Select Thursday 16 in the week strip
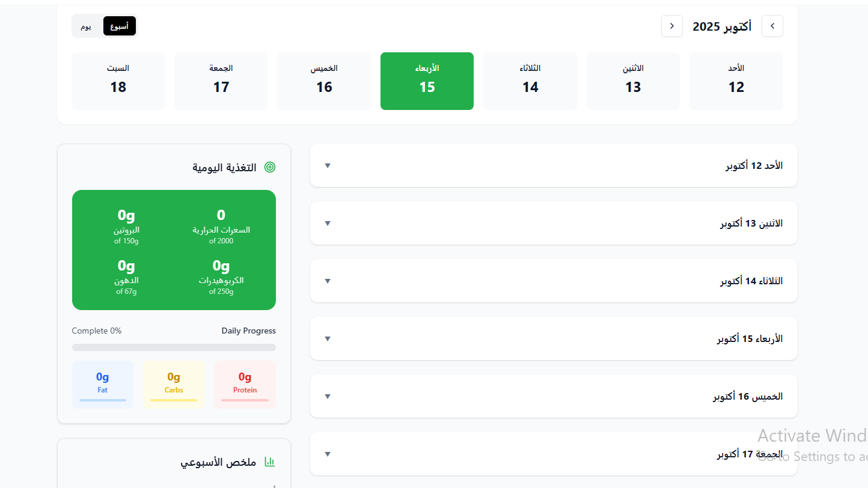The height and width of the screenshot is (488, 868). click(x=324, y=81)
